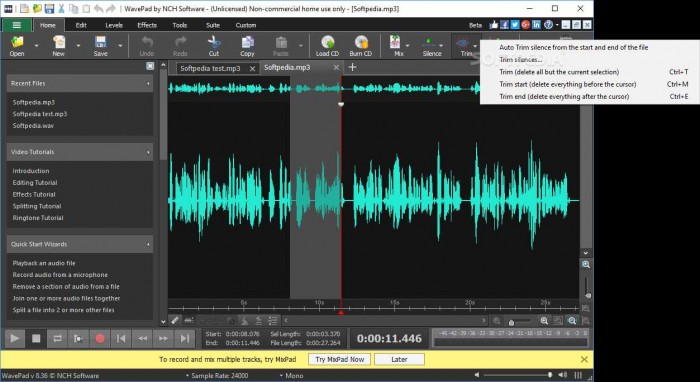Open the dropdown arrow next to Paste
This screenshot has height=382, width=700.
point(300,46)
